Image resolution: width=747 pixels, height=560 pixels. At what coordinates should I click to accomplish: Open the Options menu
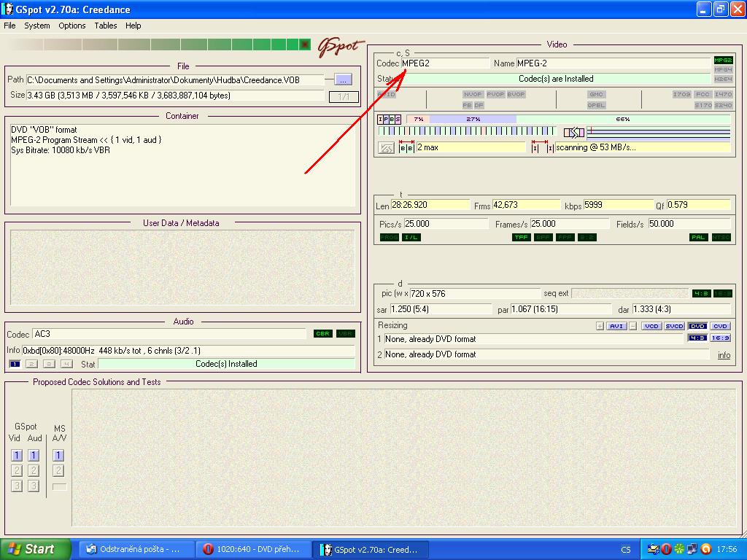click(72, 26)
